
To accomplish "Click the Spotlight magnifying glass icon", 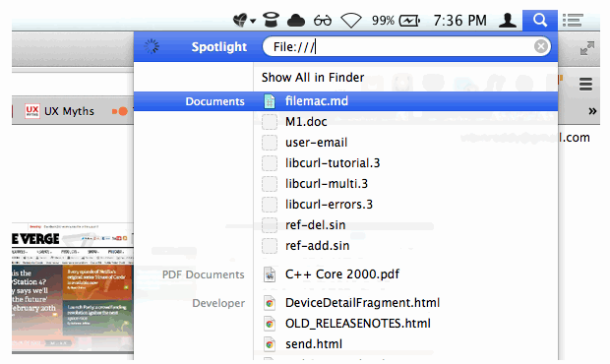I will [x=540, y=20].
